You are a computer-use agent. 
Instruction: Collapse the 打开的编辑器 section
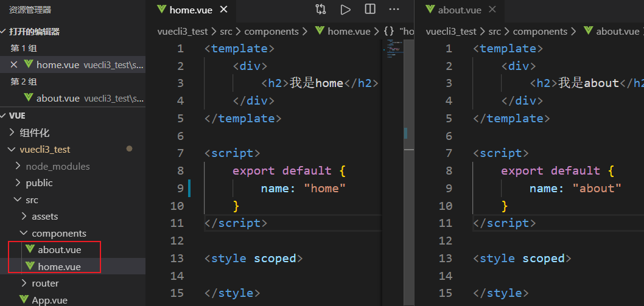point(4,32)
